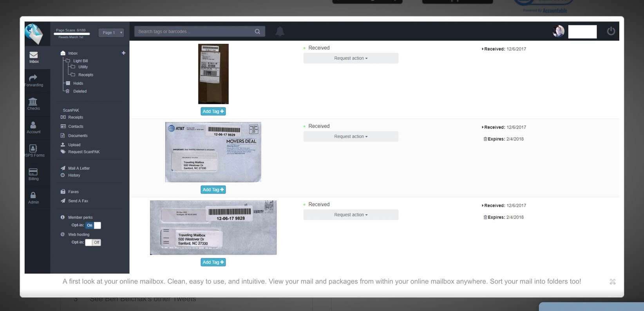The height and width of the screenshot is (311, 644).
Task: Open the Page 1 dropdown
Action: [x=111, y=33]
